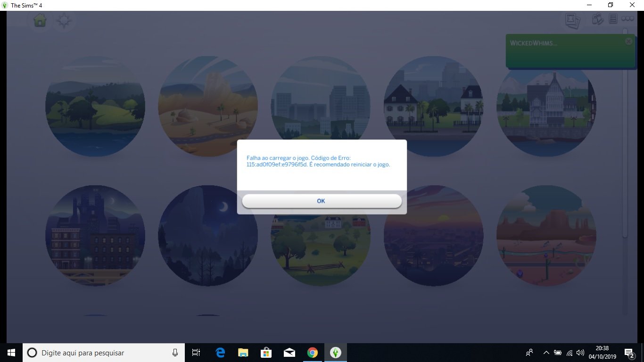
Task: Dismiss the WickedWhims notification
Action: 628,41
